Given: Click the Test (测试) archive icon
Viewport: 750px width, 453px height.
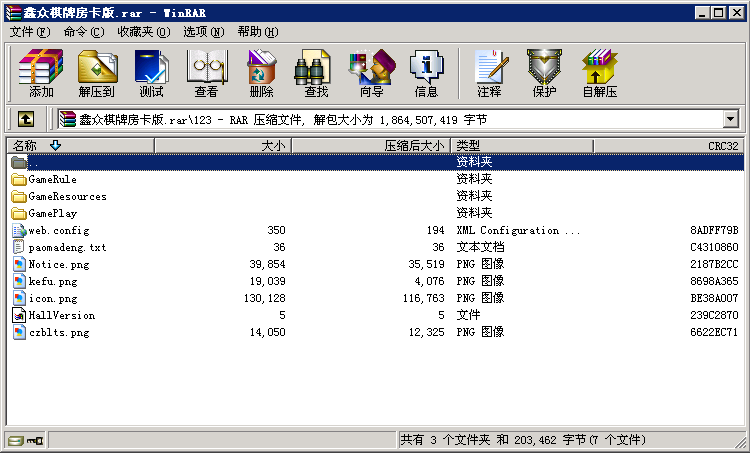Looking at the screenshot, I should pyautogui.click(x=151, y=73).
